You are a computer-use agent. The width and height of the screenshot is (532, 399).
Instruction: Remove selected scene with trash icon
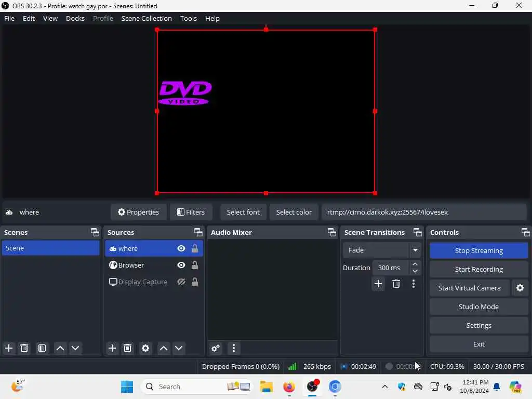24,348
